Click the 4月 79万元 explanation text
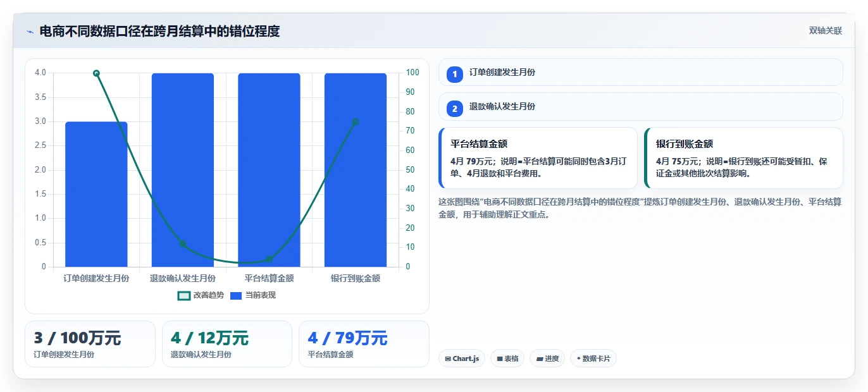Image resolution: width=868 pixels, height=392 pixels. tap(538, 168)
